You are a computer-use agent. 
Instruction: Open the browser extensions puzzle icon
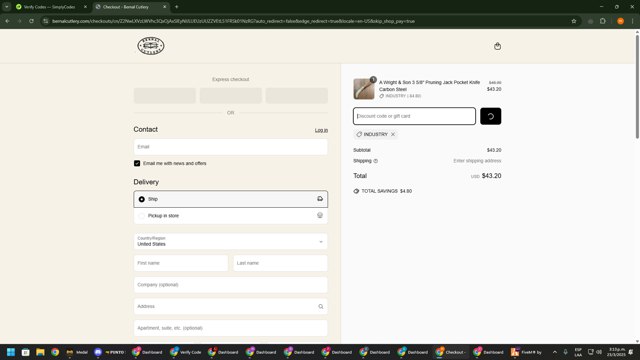[x=603, y=21]
